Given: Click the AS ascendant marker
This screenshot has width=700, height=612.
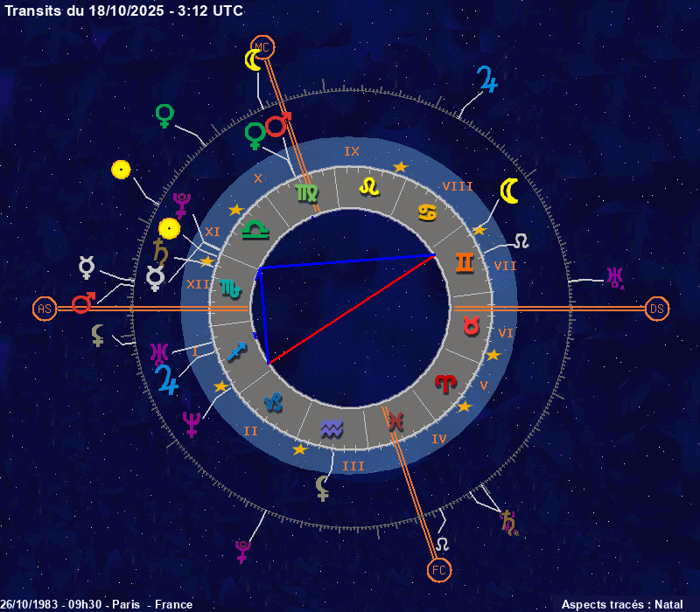Looking at the screenshot, I should point(44,309).
